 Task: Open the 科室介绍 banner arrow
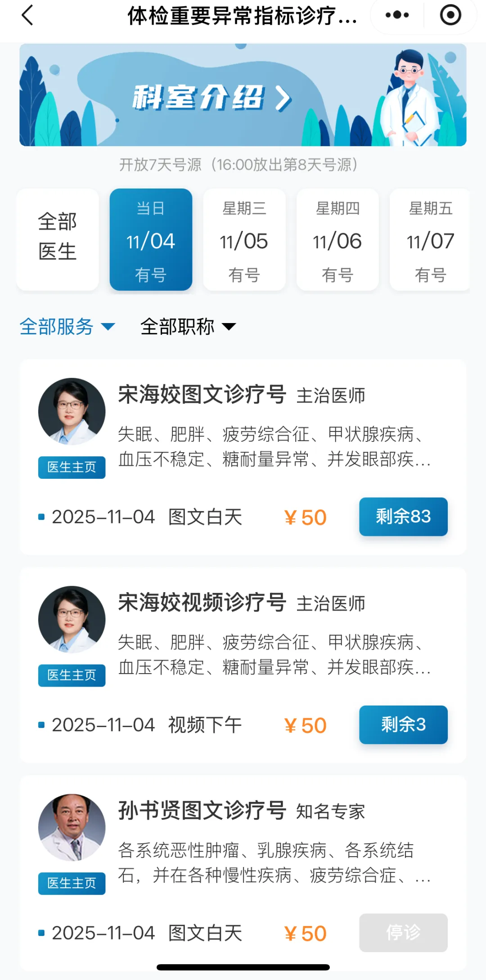(283, 98)
